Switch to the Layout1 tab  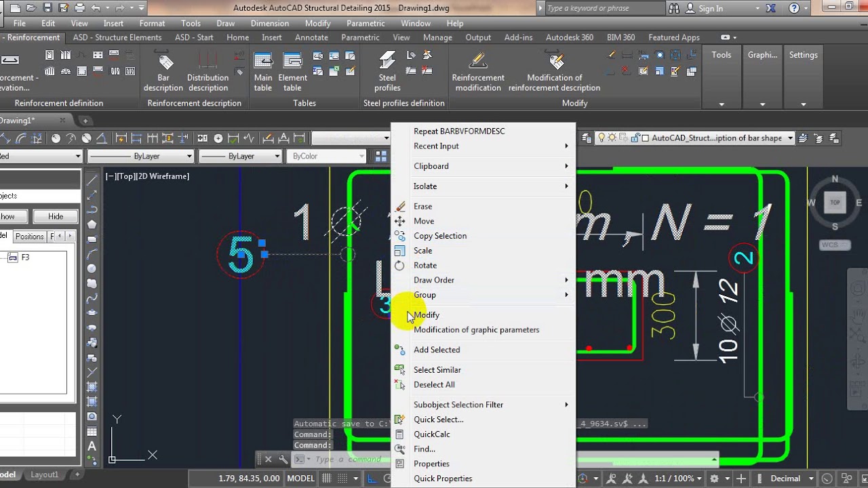[x=45, y=474]
